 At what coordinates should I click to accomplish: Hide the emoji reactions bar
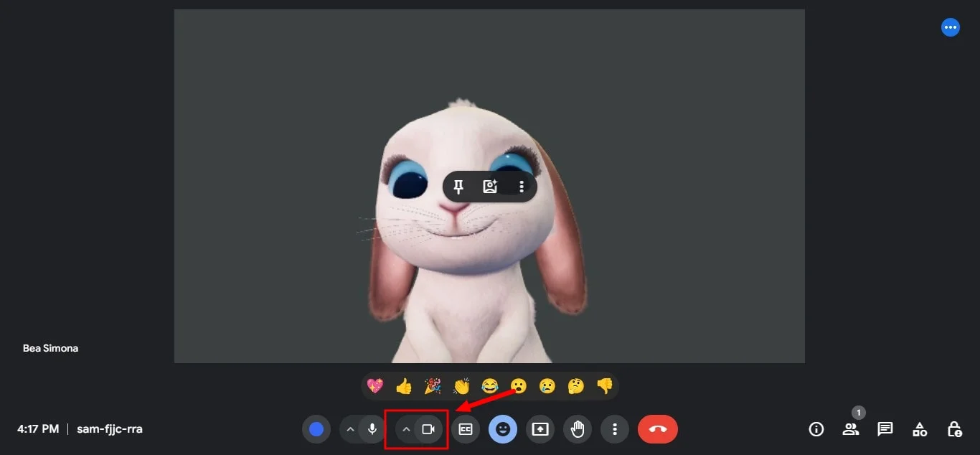click(503, 430)
